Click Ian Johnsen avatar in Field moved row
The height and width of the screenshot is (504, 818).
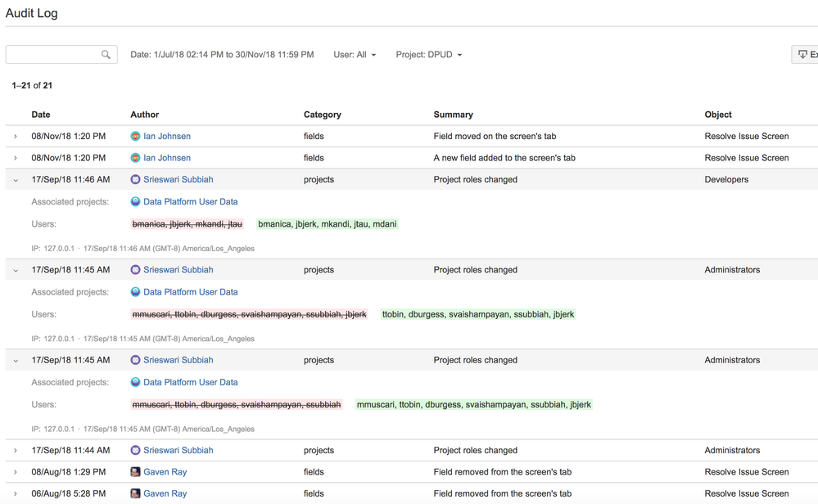pyautogui.click(x=135, y=136)
